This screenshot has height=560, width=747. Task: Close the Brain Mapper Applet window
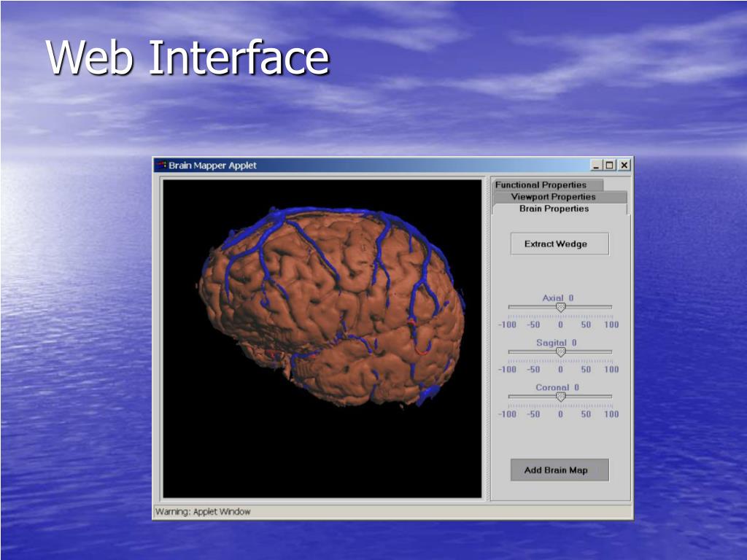tap(624, 166)
